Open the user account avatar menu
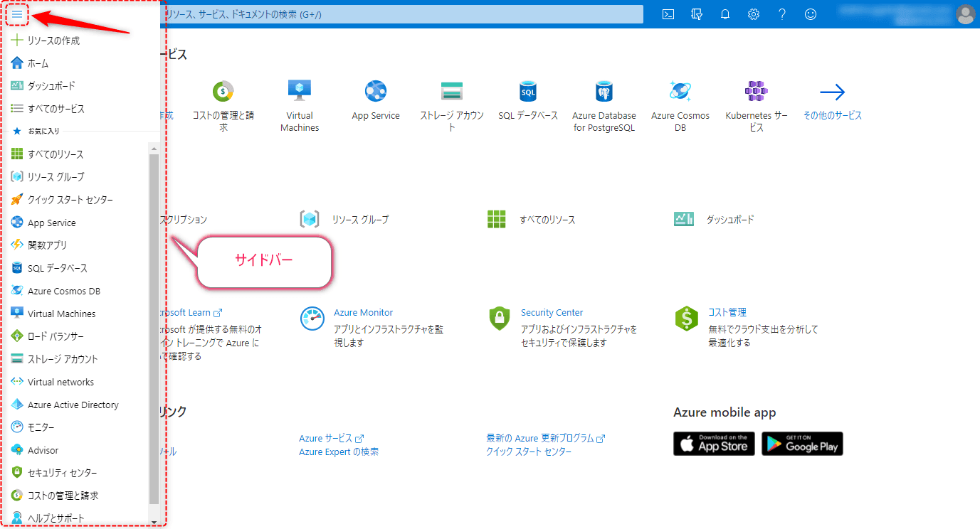 pos(966,14)
